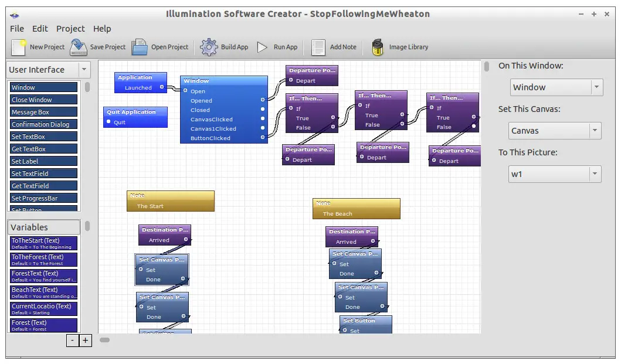
Task: Click the Variables panel header
Action: [x=44, y=227]
